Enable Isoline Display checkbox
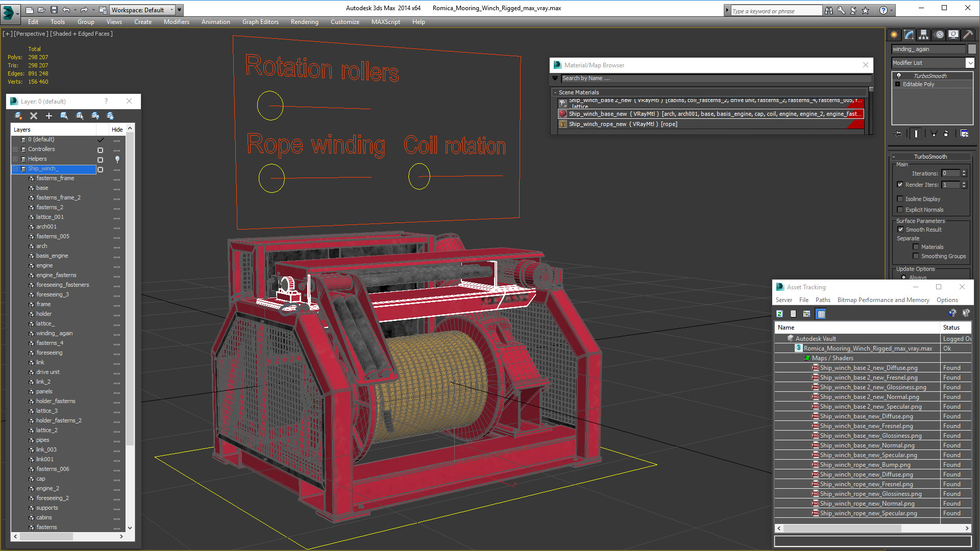Viewport: 980px width, 551px height. pos(900,199)
